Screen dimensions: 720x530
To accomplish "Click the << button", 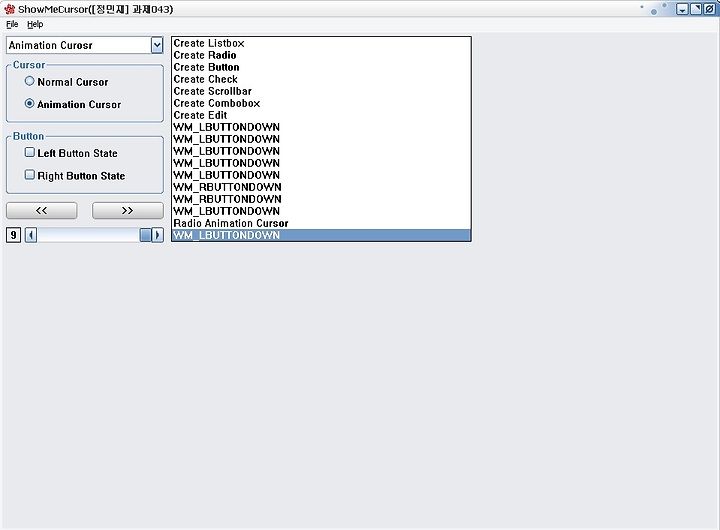I will (x=42, y=210).
